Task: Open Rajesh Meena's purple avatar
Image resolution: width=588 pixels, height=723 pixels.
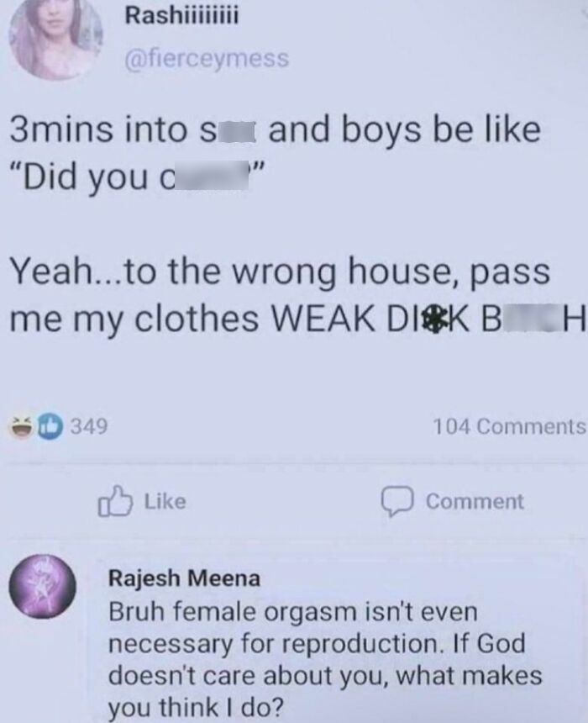Action: coord(43,587)
